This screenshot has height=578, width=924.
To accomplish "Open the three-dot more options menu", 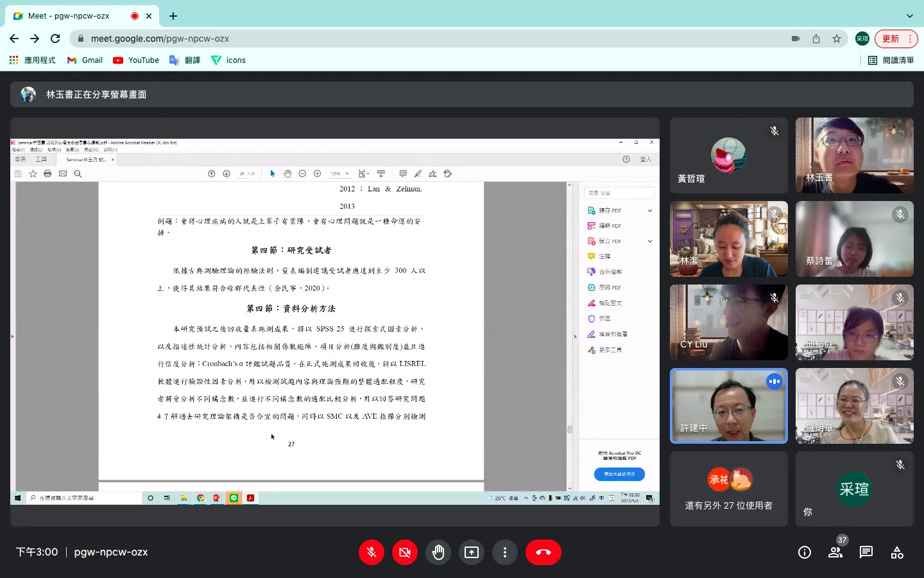I will (505, 552).
